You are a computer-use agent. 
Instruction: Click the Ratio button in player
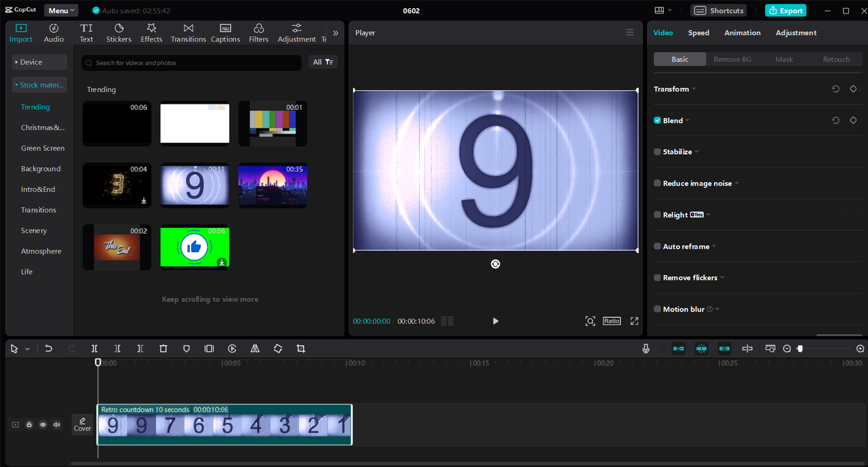coord(612,321)
